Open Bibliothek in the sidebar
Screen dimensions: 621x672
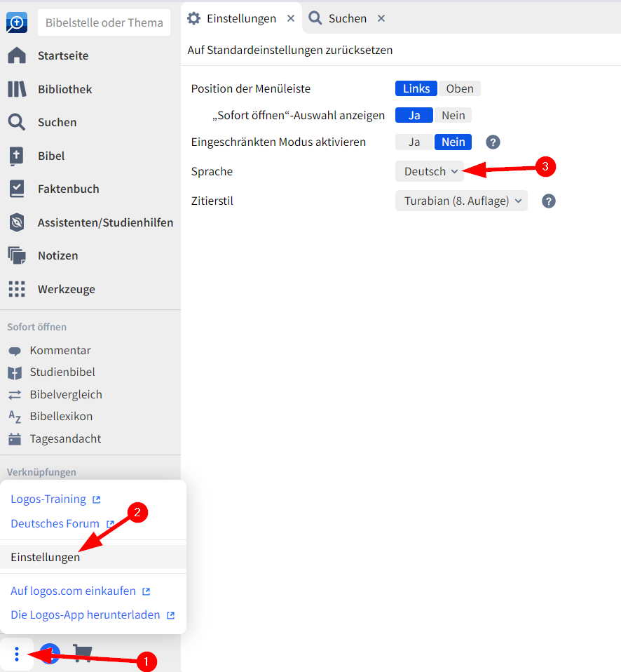pyautogui.click(x=65, y=89)
